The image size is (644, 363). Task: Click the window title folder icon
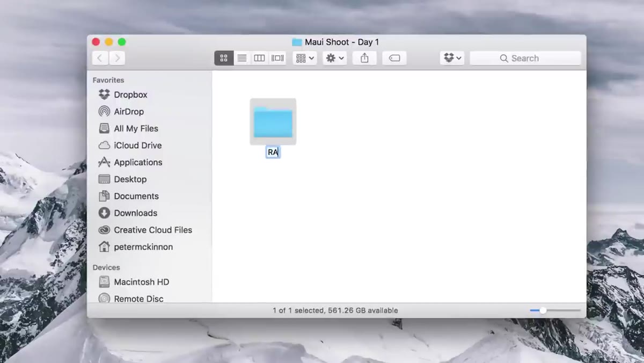(x=297, y=42)
